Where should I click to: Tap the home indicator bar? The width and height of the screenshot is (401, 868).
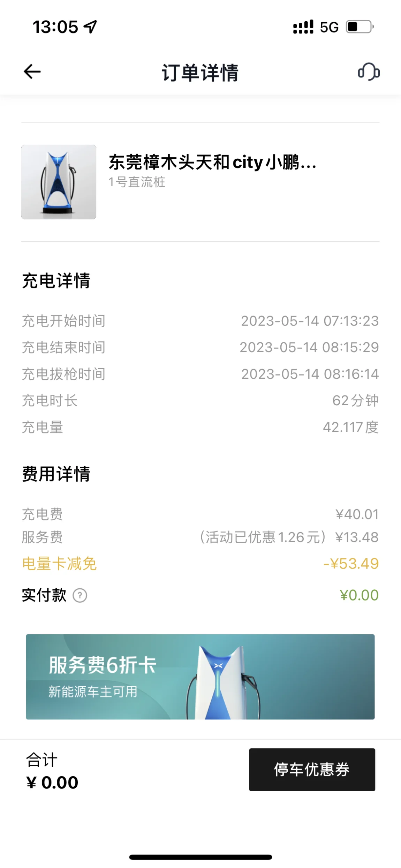[x=200, y=857]
